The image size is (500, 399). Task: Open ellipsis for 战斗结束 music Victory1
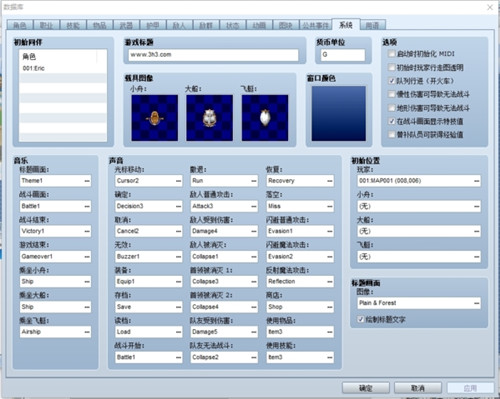[x=87, y=231]
